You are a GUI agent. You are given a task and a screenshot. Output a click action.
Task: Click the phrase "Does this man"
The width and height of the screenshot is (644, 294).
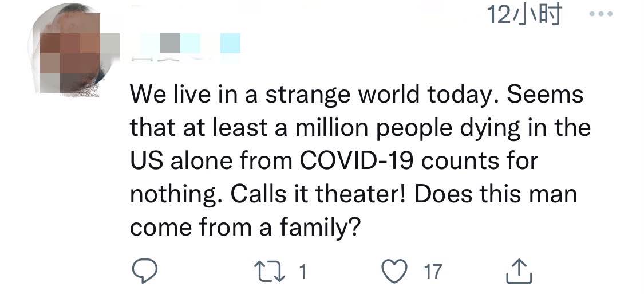496,194
